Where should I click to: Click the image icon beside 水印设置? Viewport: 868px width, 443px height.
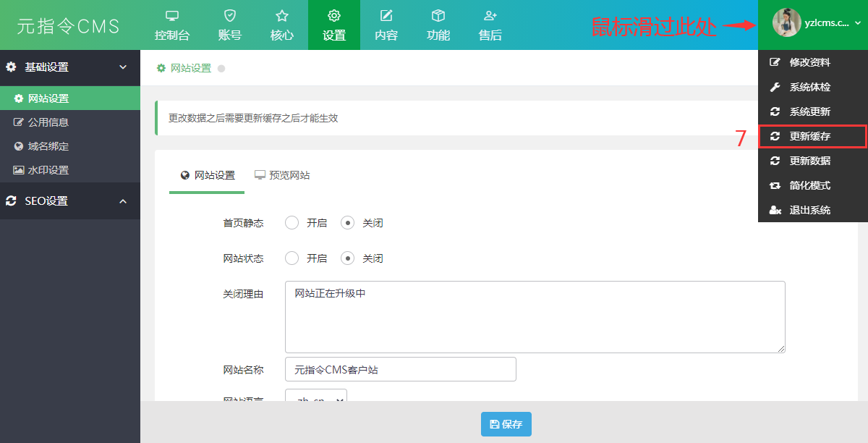pos(20,170)
